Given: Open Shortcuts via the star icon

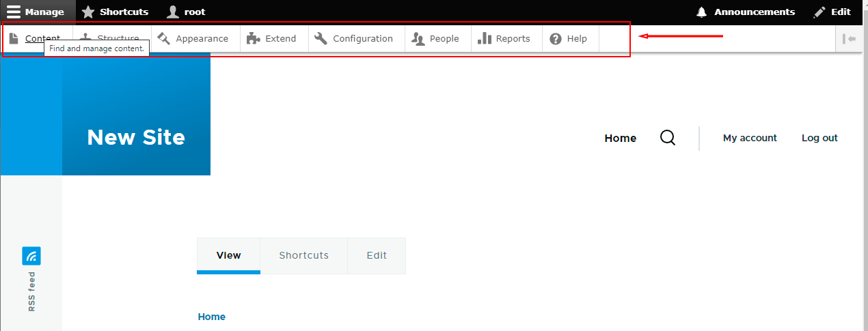Looking at the screenshot, I should pyautogui.click(x=88, y=12).
